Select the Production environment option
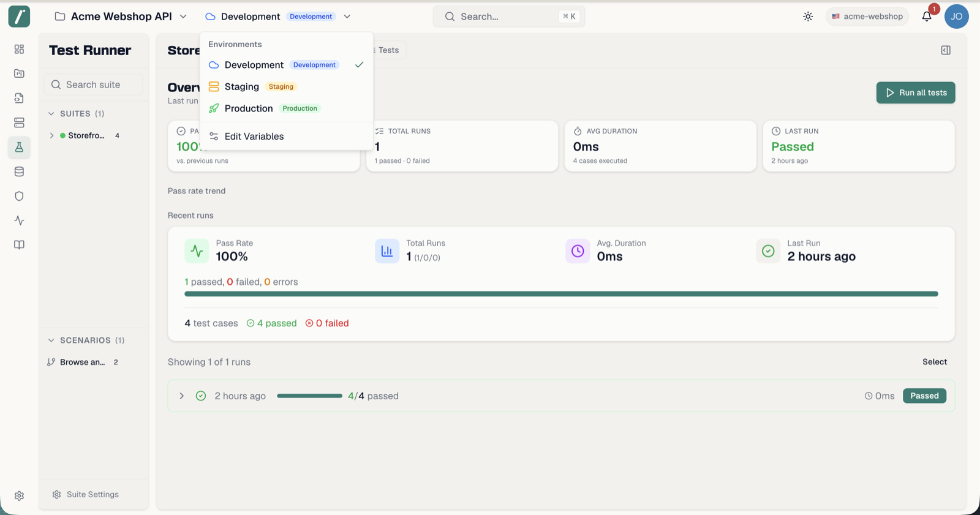This screenshot has width=980, height=515. 286,108
